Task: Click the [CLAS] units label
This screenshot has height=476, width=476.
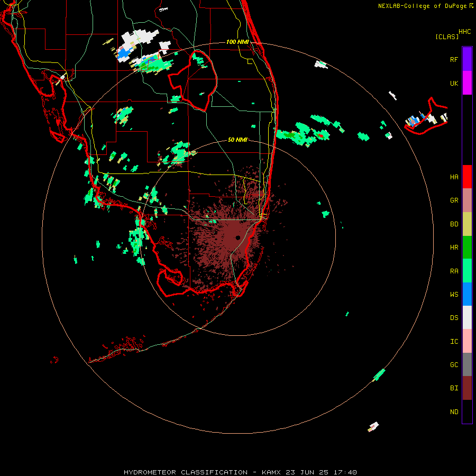Action: (447, 36)
